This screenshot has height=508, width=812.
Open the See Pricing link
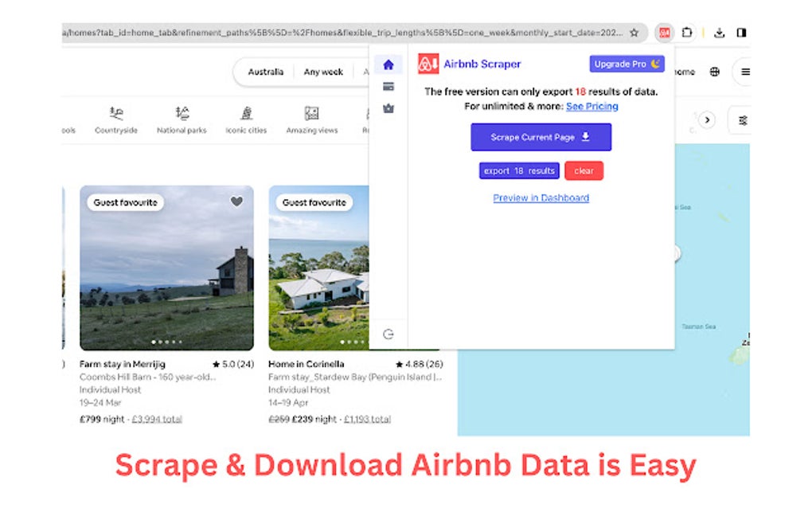tap(592, 106)
